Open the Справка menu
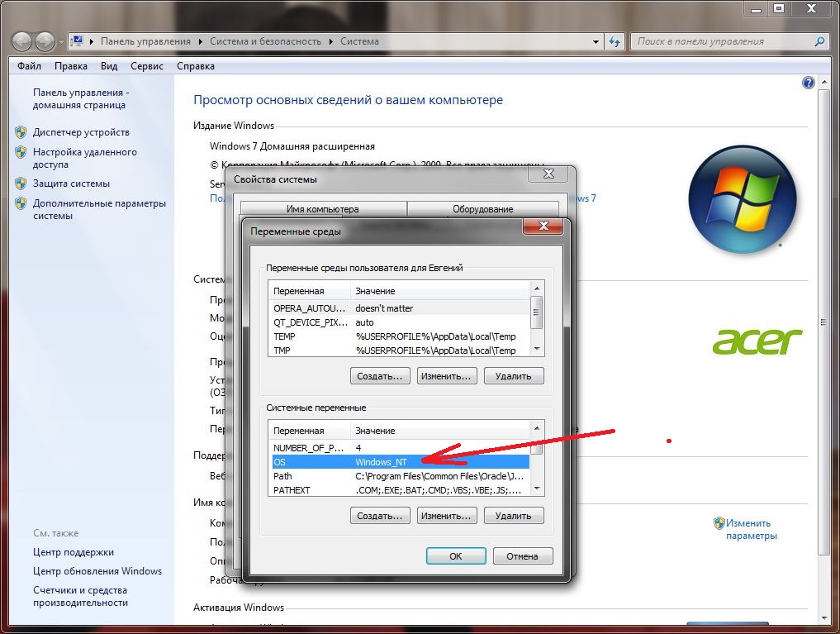This screenshot has width=840, height=634. point(196,66)
